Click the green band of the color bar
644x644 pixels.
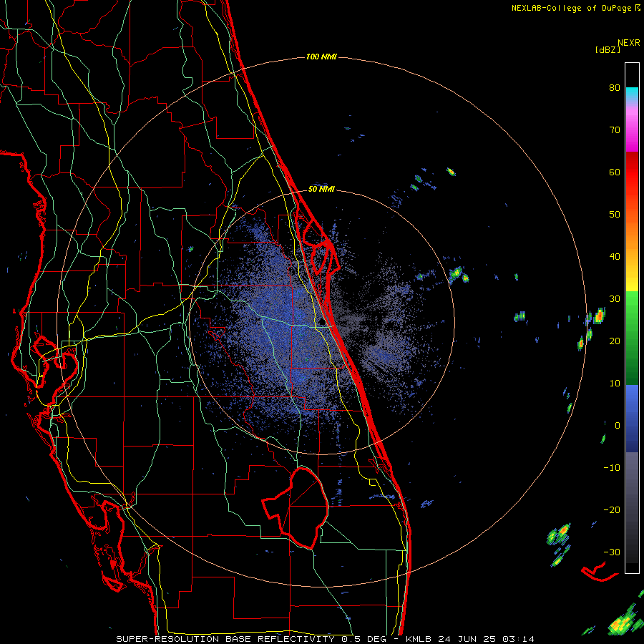tap(632, 338)
